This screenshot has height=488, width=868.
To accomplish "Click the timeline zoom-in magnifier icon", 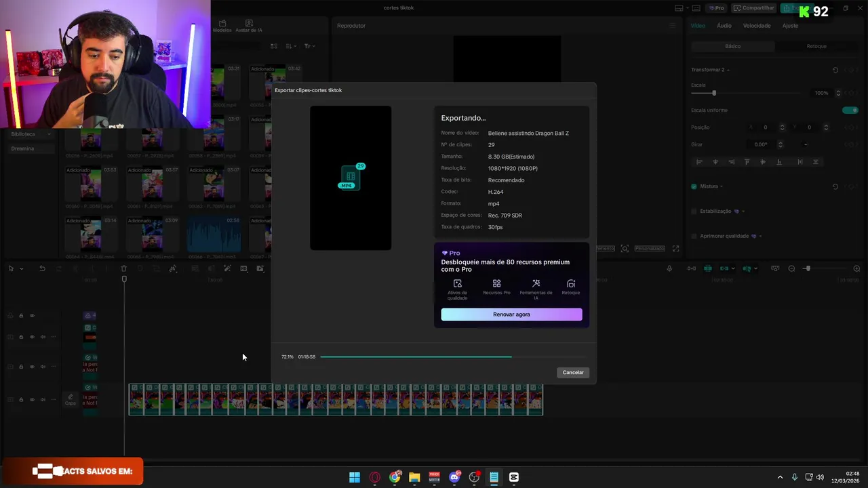I will 856,268.
